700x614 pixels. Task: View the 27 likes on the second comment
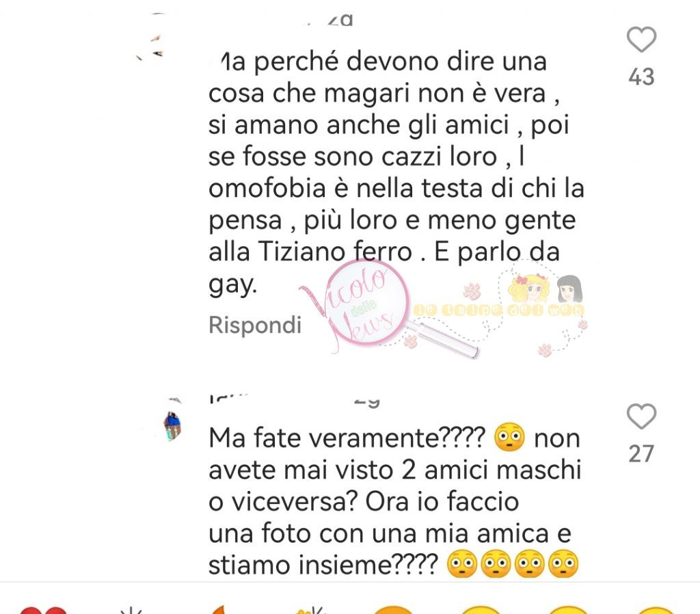[x=641, y=454]
